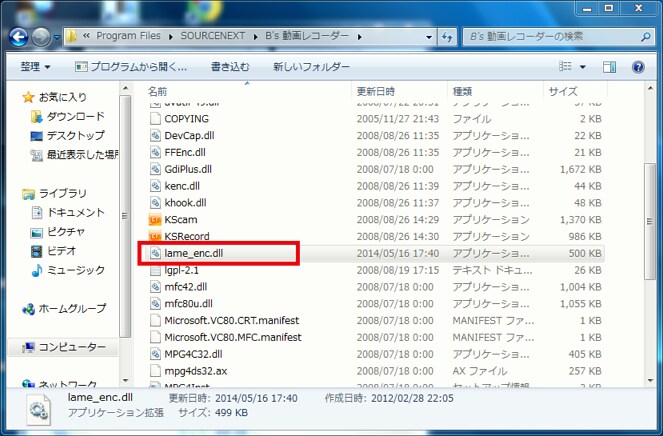The width and height of the screenshot is (663, 436).
Task: Click the change view icon
Action: click(x=565, y=66)
